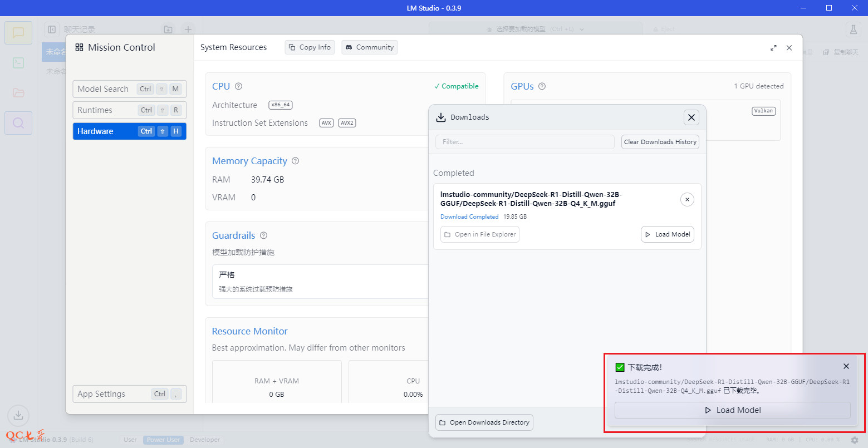Switch to Power User mode
Screen dimensions: 868x448
(163, 440)
